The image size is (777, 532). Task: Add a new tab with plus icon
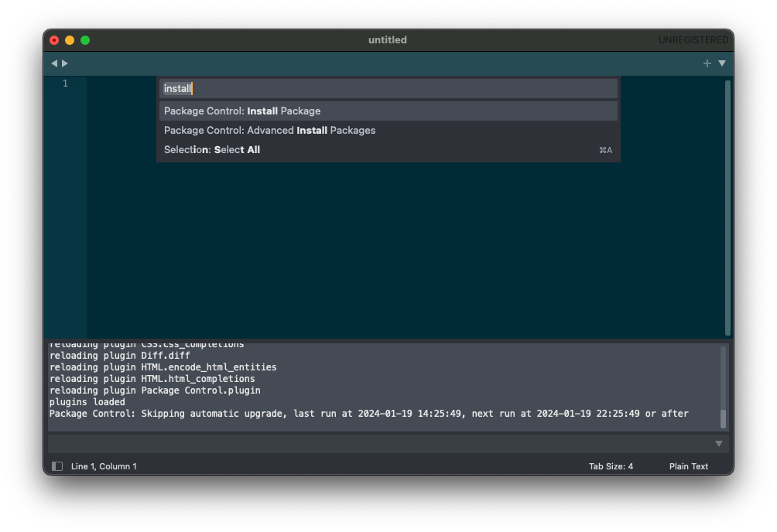point(707,63)
